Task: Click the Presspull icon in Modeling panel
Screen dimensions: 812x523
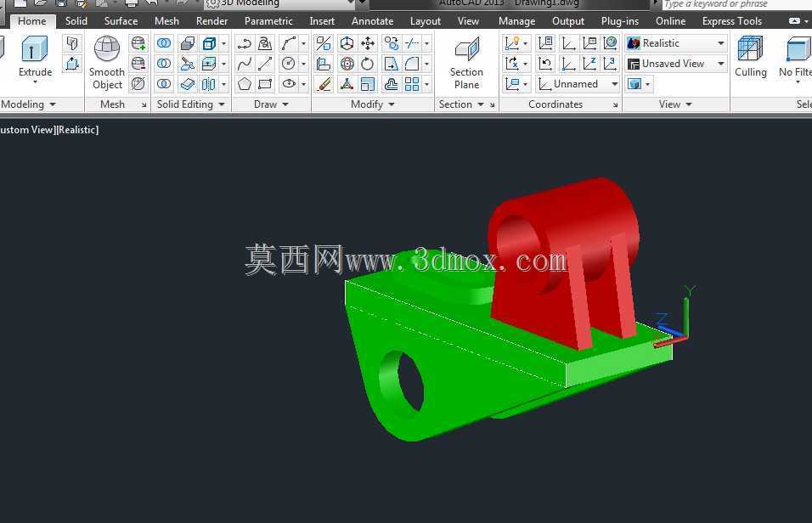Action: click(x=72, y=65)
